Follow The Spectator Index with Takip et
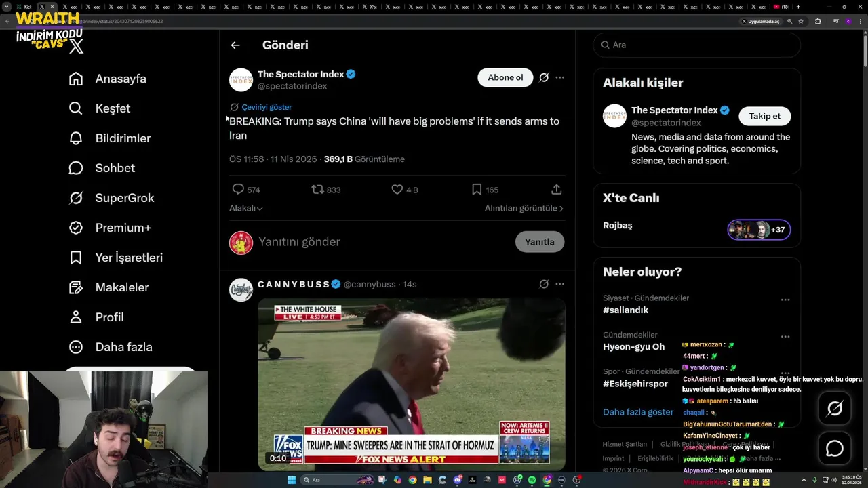The image size is (868, 488). click(x=764, y=116)
